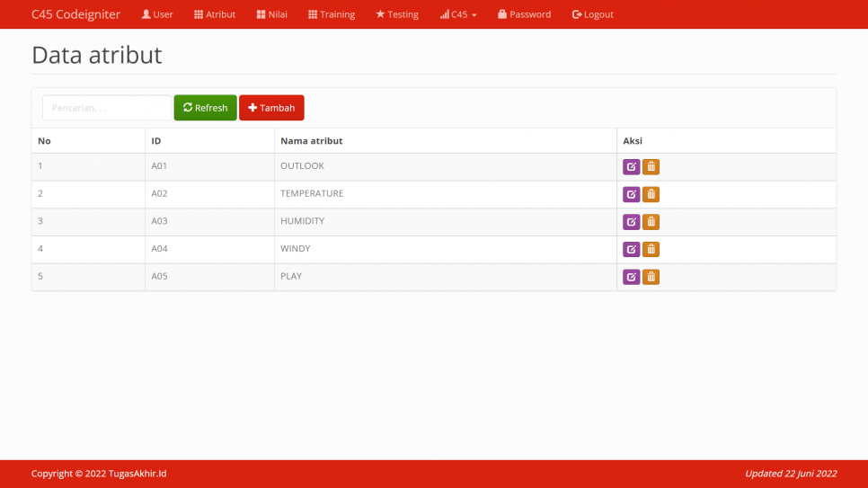The width and height of the screenshot is (868, 488).
Task: Go to the Nilai page
Action: point(271,14)
